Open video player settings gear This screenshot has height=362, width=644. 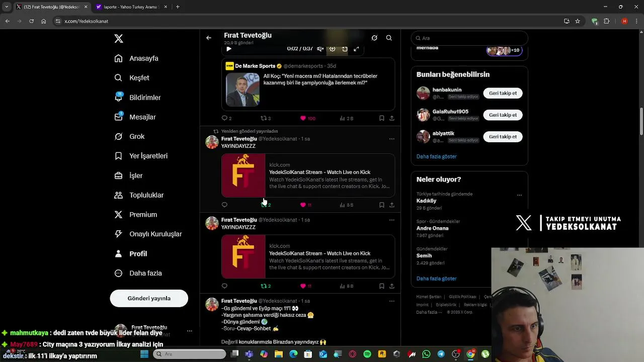(332, 49)
